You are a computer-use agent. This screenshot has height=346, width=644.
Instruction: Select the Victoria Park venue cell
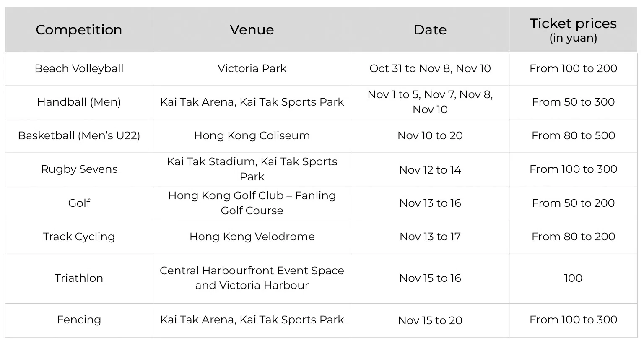(252, 68)
